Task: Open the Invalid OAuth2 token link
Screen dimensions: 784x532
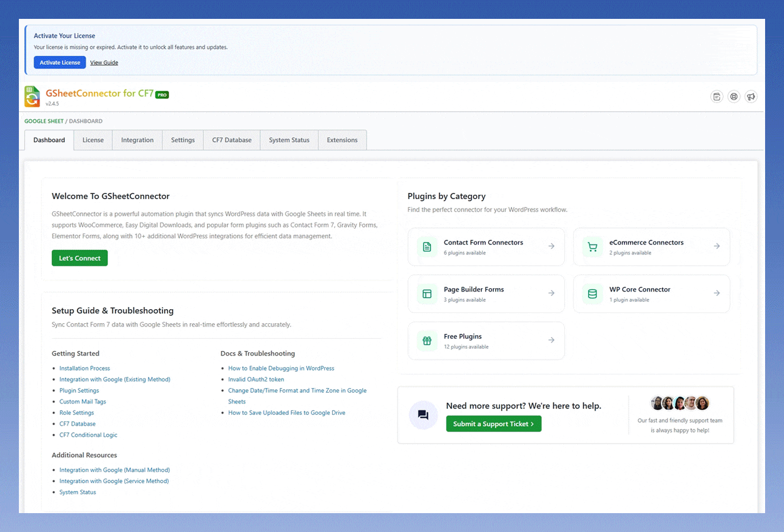Action: click(x=256, y=380)
